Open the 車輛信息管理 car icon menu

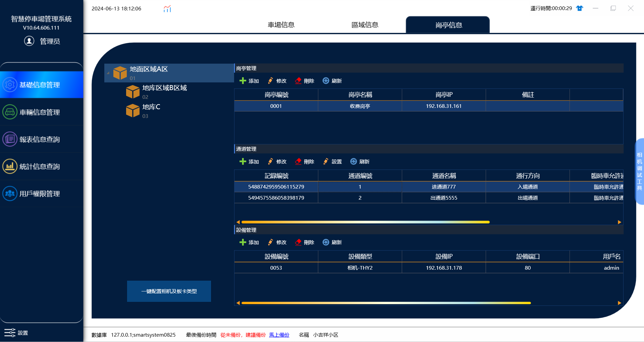pos(10,112)
